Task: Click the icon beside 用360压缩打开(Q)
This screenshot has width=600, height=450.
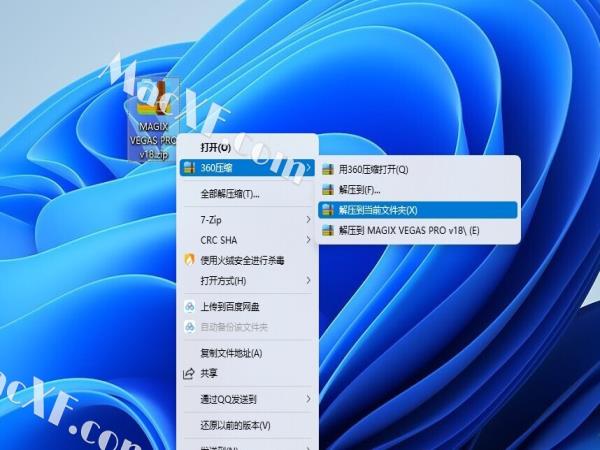Action: pyautogui.click(x=328, y=169)
